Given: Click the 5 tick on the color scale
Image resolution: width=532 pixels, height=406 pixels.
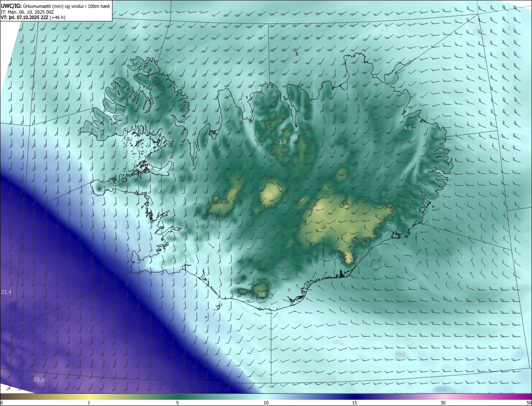Looking at the screenshot, I should [177, 403].
